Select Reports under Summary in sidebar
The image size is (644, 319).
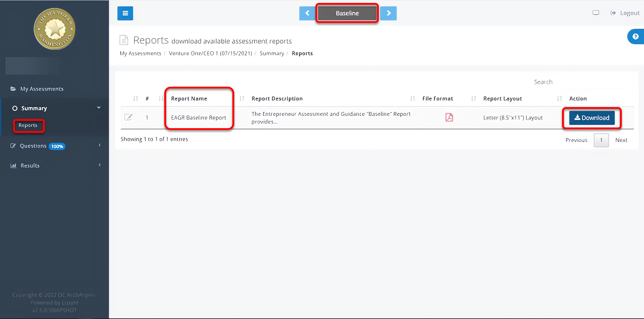28,125
